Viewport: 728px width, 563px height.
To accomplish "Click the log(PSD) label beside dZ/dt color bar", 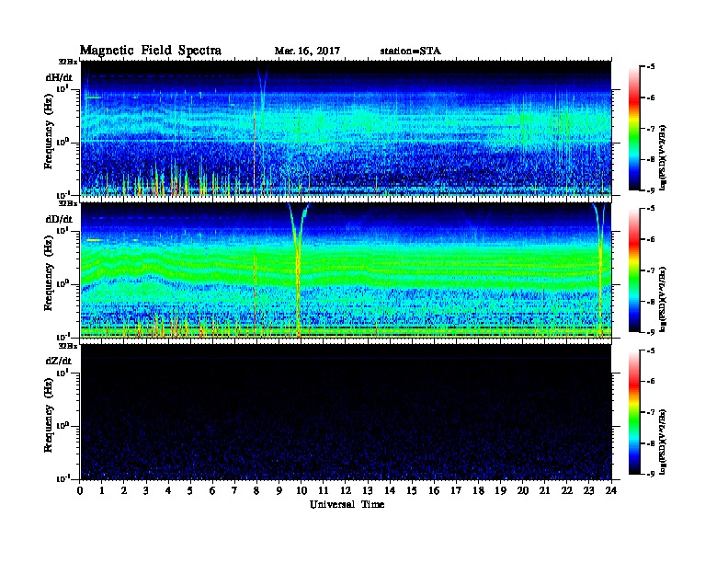I will pos(663,442).
